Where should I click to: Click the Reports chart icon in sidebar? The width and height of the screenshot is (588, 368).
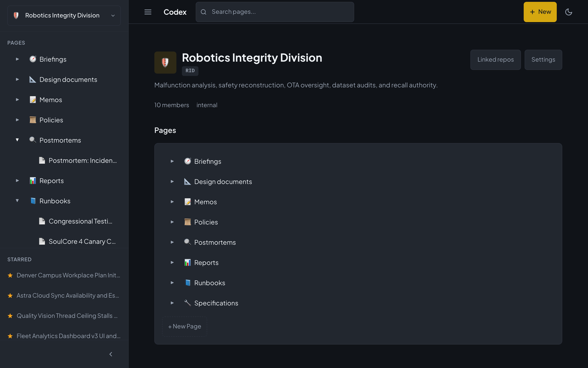pos(33,180)
